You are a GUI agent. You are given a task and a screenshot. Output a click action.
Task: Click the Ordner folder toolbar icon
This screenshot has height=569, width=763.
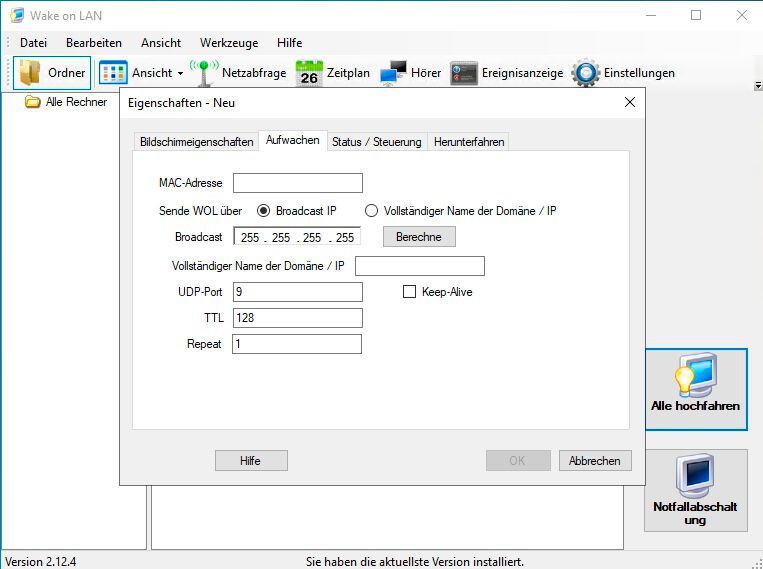coord(31,73)
